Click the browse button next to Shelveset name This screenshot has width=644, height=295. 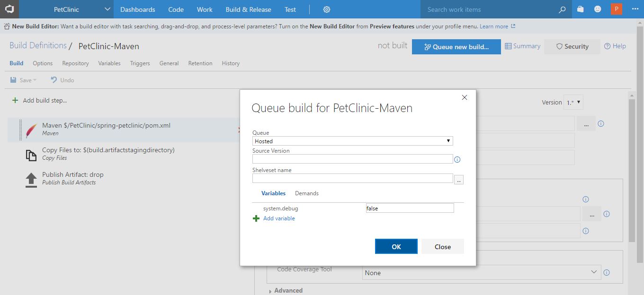[459, 180]
